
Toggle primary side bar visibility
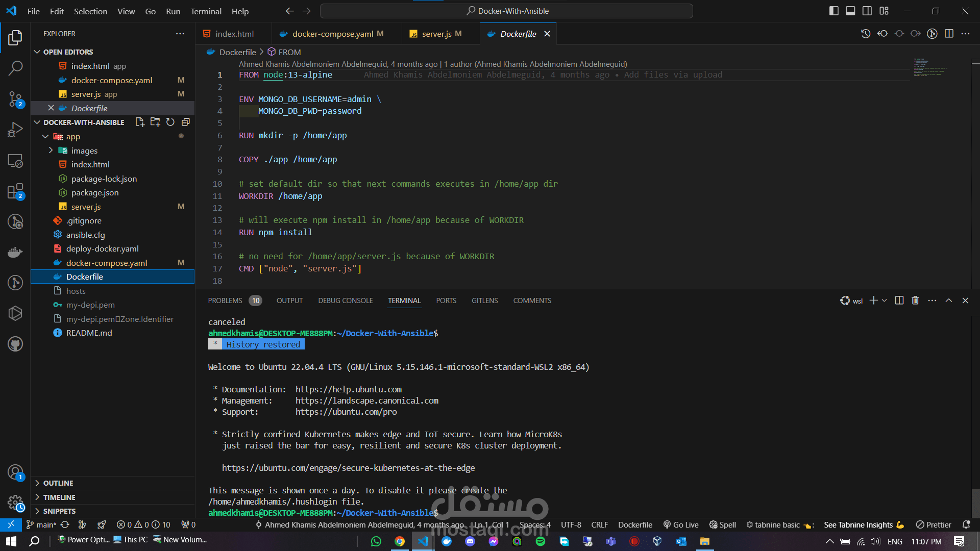834,11
